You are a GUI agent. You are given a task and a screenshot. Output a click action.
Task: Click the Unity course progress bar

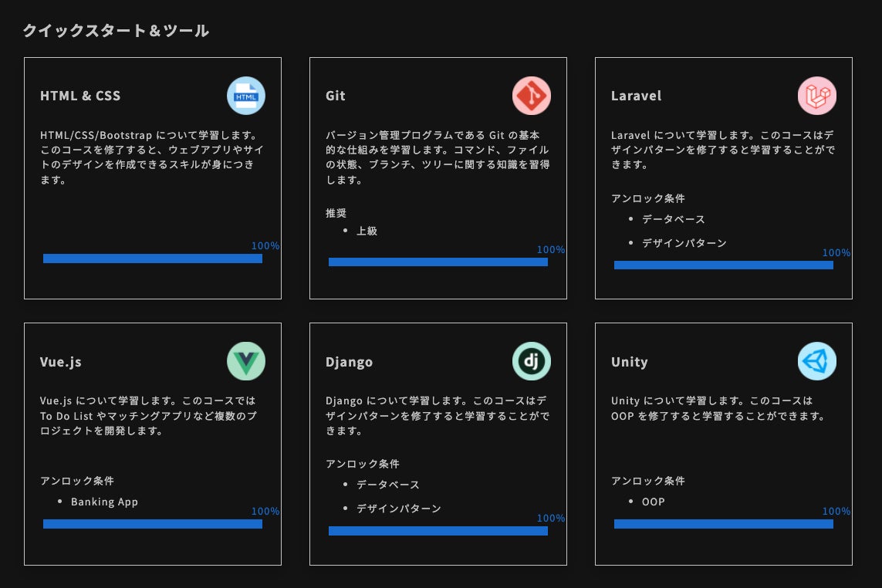[x=724, y=524]
